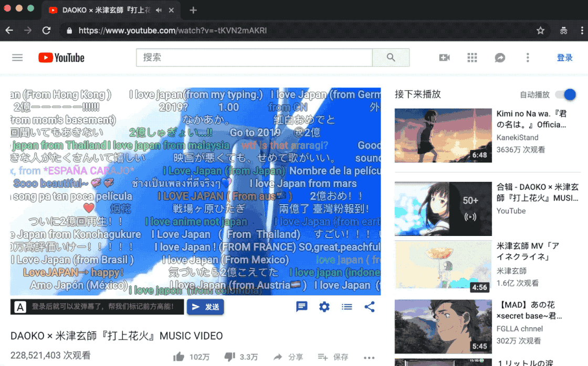Screen dimensions: 588x366
Task: Open the guide with the hamburger menu
Action: (x=17, y=57)
